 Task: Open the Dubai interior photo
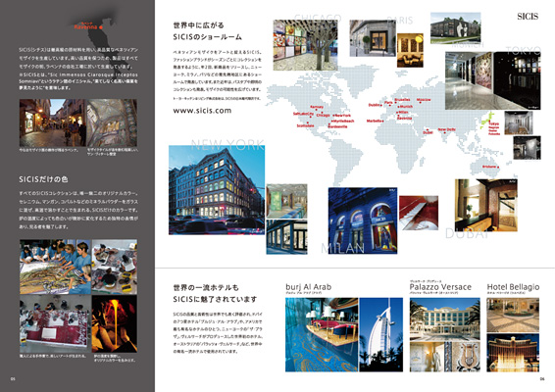485,205
